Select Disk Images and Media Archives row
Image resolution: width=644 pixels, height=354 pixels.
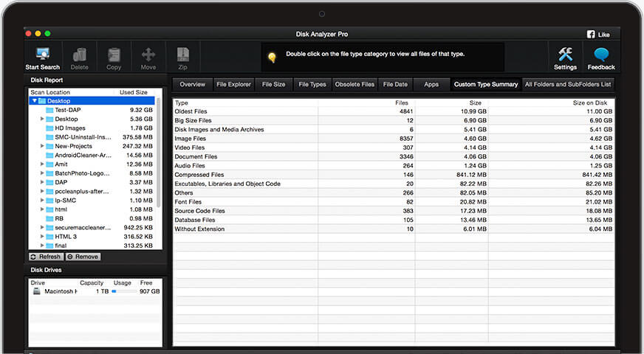coord(394,130)
